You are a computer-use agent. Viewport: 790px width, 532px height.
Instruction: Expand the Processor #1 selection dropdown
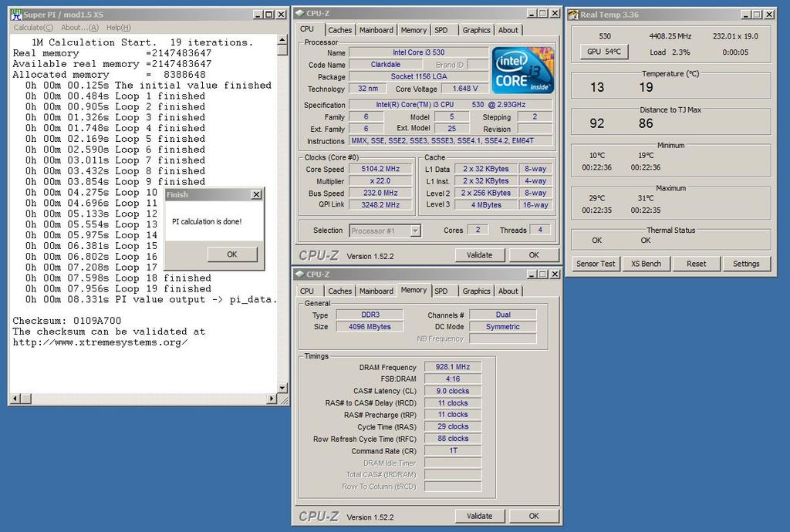[415, 231]
